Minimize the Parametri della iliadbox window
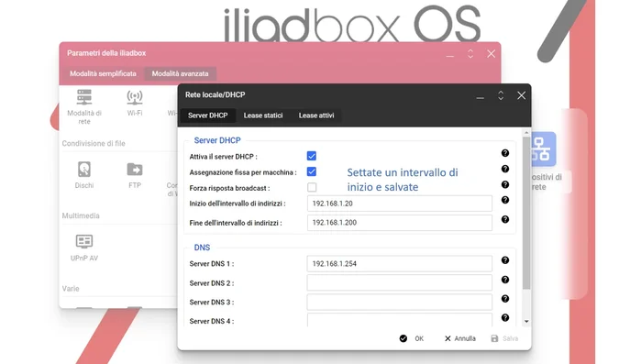This screenshot has height=364, width=641. [449, 56]
